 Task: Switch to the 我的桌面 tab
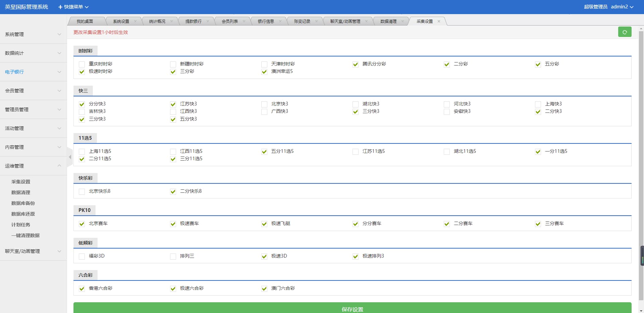(85, 21)
